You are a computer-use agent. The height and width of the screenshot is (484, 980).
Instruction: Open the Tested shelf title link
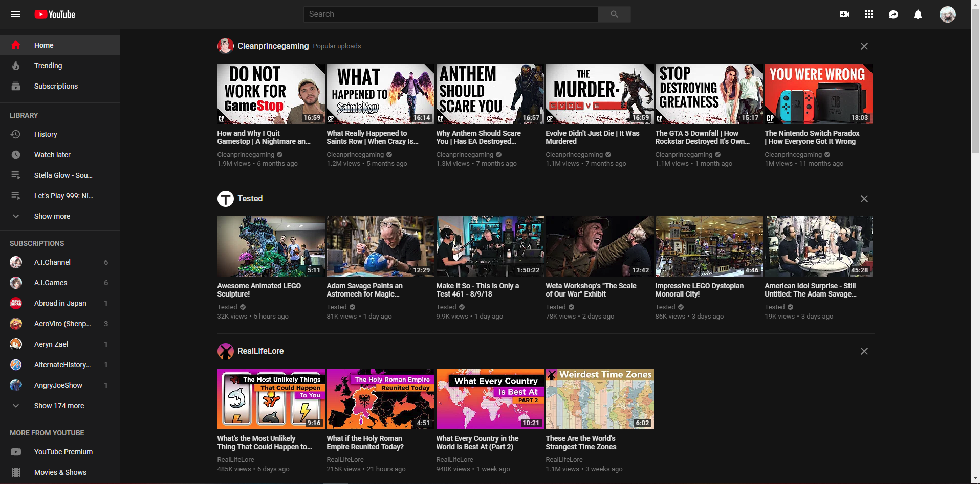[250, 199]
